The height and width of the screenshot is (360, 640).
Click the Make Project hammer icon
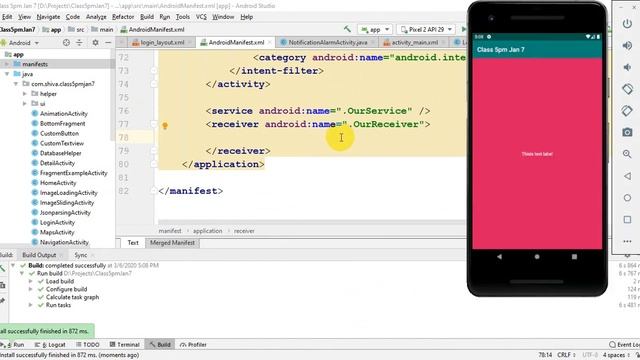(x=347, y=29)
